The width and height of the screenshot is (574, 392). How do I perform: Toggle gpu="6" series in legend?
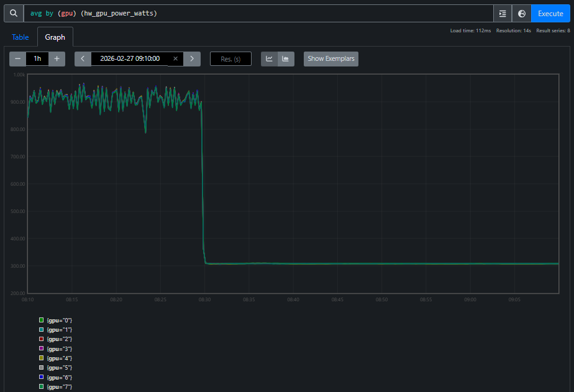(60, 377)
